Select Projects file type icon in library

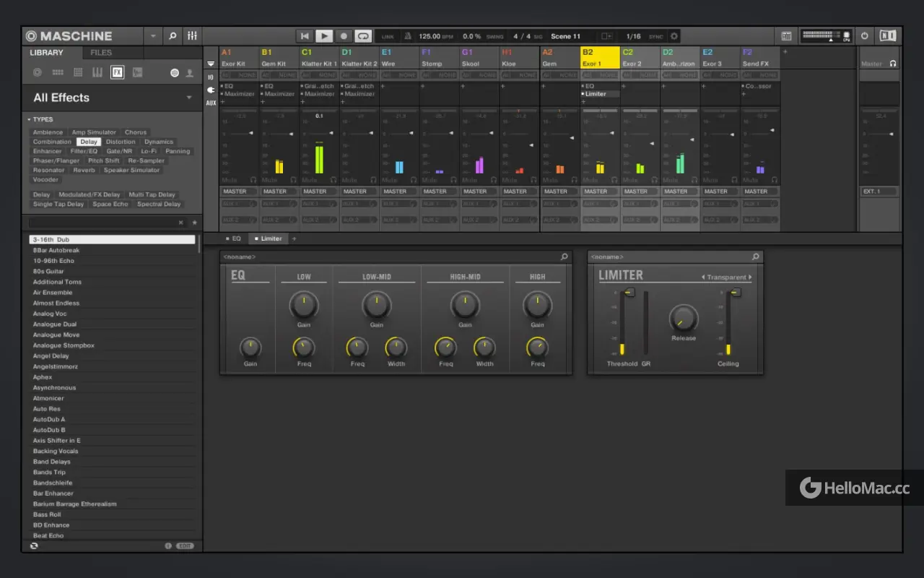coord(38,72)
